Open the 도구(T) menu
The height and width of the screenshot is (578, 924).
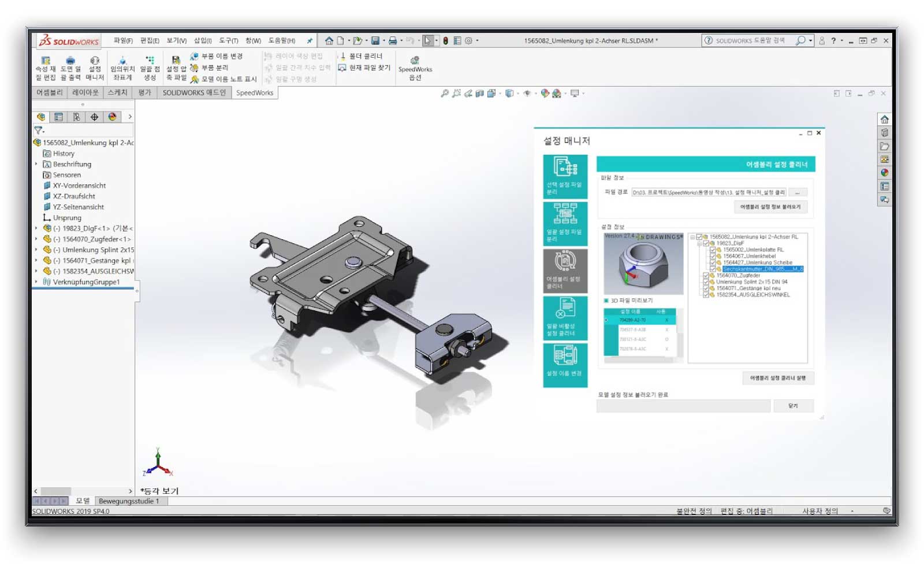(x=229, y=40)
